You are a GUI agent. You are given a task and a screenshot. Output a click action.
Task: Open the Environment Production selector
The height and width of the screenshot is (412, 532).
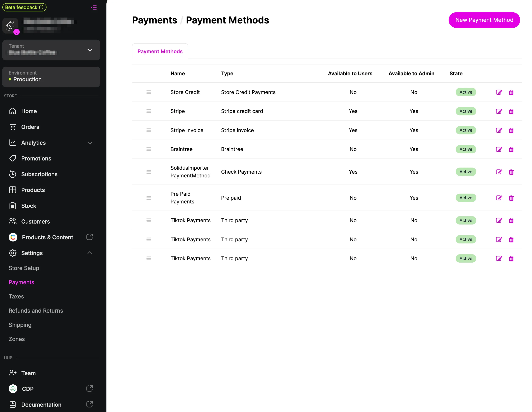(x=51, y=77)
